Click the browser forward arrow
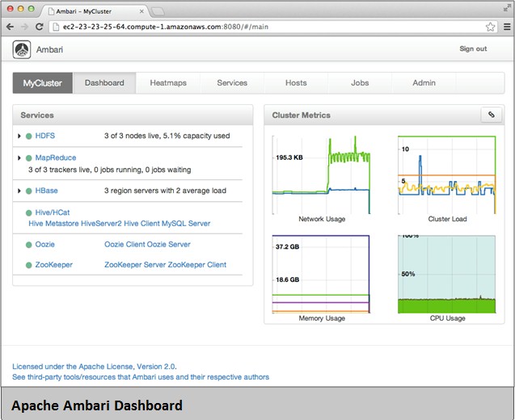The width and height of the screenshot is (515, 420). pyautogui.click(x=24, y=27)
